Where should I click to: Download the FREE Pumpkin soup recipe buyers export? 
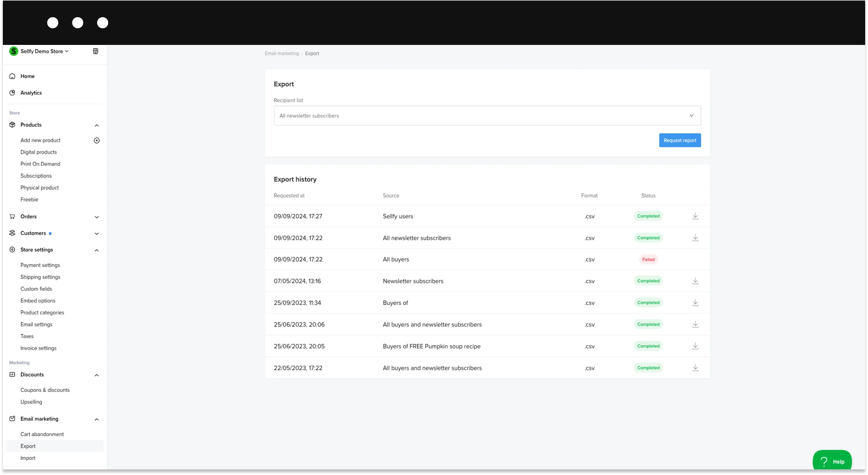[x=695, y=346]
